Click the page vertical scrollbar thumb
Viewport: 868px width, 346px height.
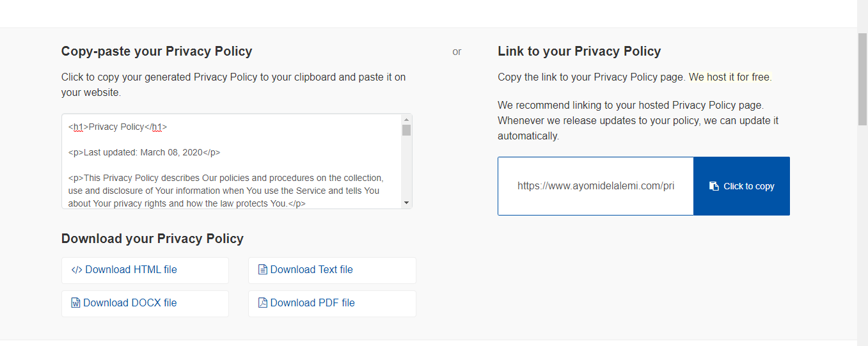(x=862, y=79)
